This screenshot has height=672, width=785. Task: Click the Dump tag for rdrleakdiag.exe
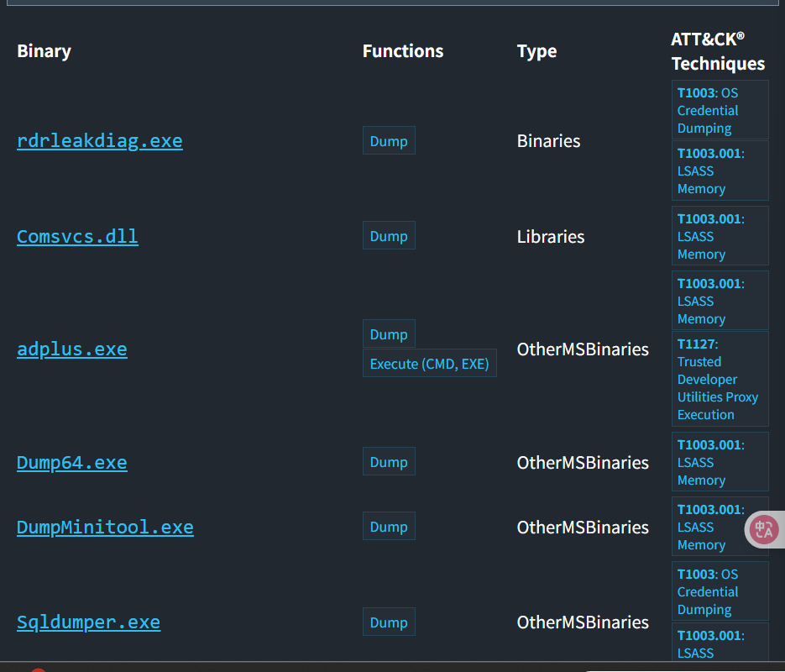tap(389, 141)
